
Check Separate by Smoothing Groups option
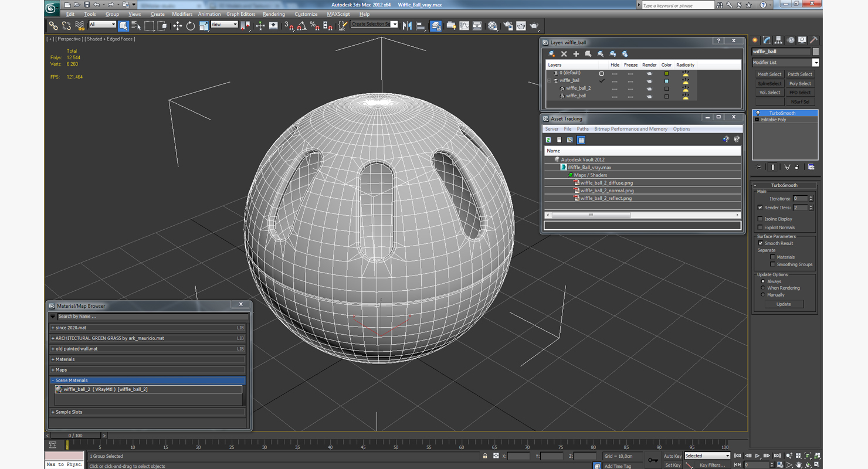coord(772,264)
